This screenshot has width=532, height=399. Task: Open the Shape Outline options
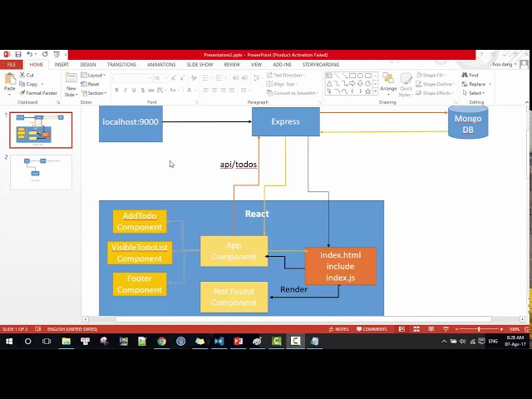435,84
